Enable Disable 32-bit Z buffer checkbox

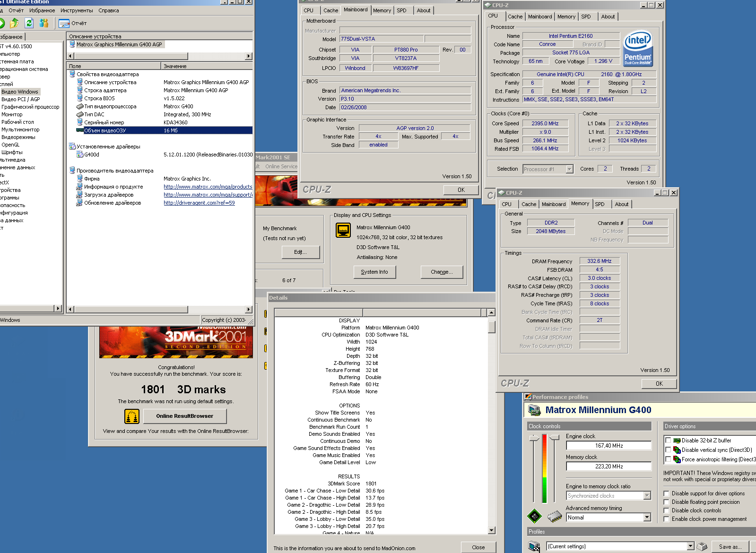coord(668,441)
